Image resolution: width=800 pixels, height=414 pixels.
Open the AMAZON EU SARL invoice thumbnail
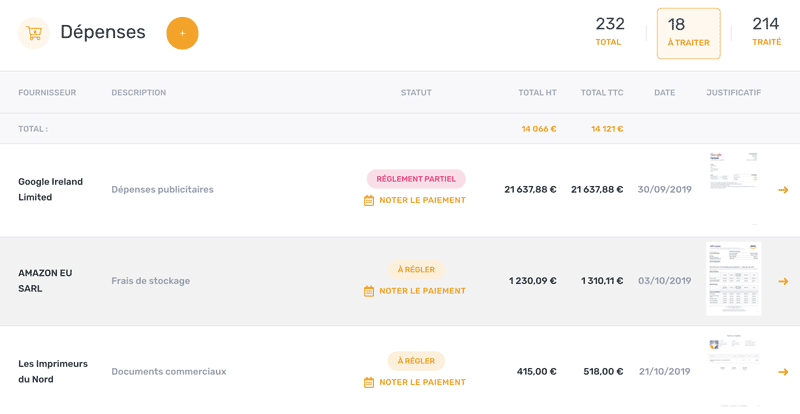pyautogui.click(x=733, y=279)
